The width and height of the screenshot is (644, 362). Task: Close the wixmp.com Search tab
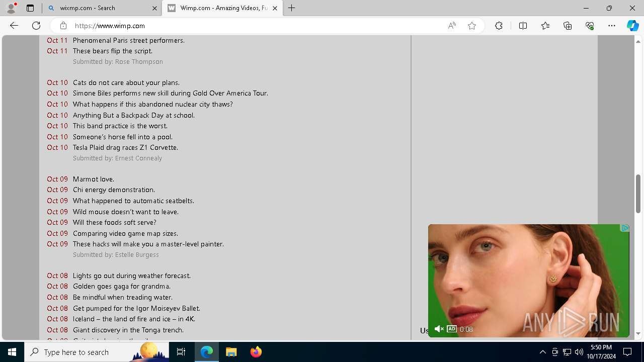click(x=154, y=8)
